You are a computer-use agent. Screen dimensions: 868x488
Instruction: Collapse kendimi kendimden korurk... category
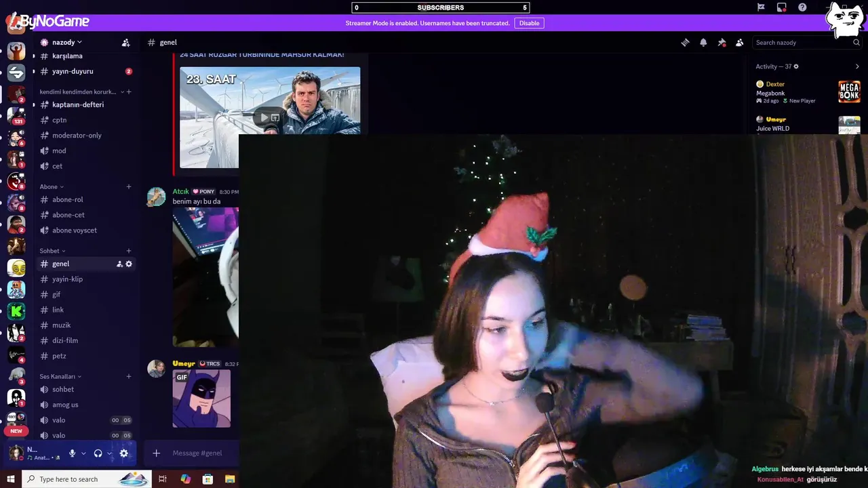tap(82, 91)
